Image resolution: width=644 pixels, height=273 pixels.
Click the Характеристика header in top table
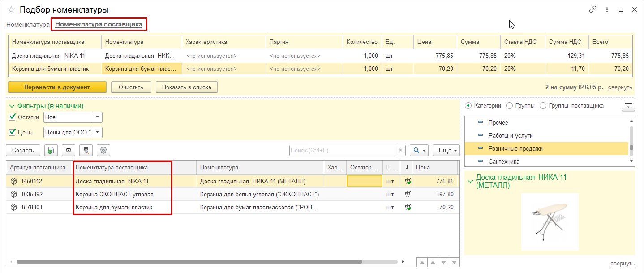[x=223, y=42]
